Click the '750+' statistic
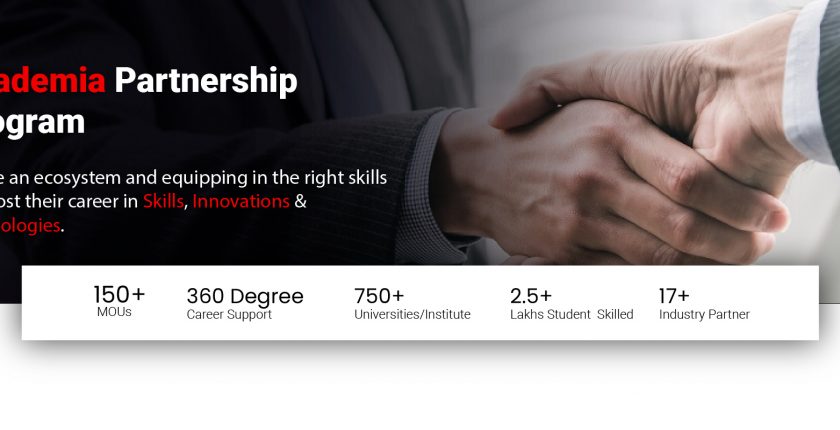The image size is (840, 430). click(x=379, y=296)
